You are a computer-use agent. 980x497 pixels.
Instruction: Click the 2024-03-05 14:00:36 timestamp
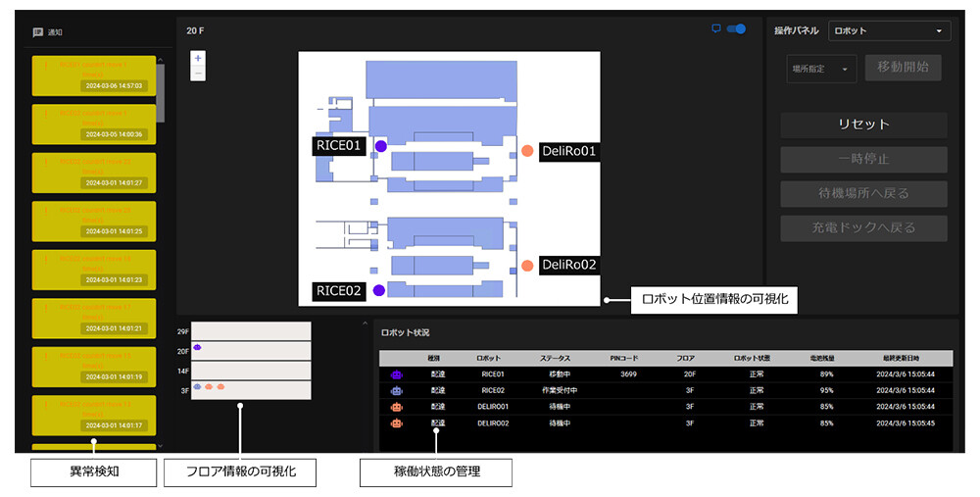pos(115,134)
